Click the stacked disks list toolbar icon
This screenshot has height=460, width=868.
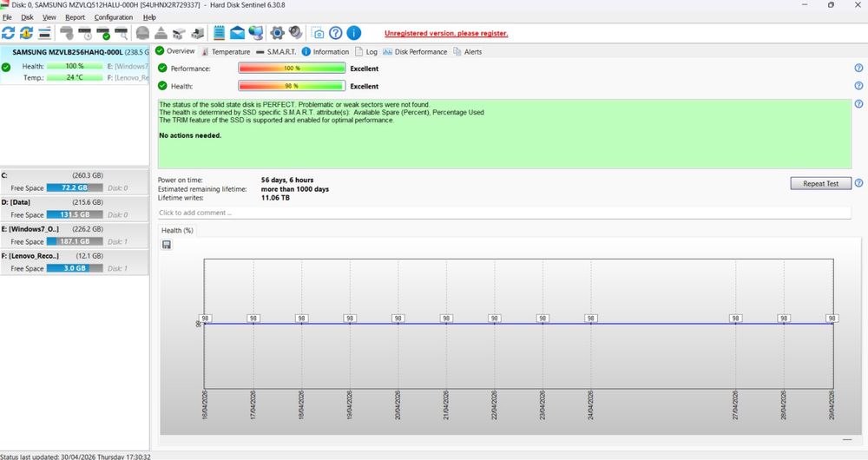tap(45, 33)
